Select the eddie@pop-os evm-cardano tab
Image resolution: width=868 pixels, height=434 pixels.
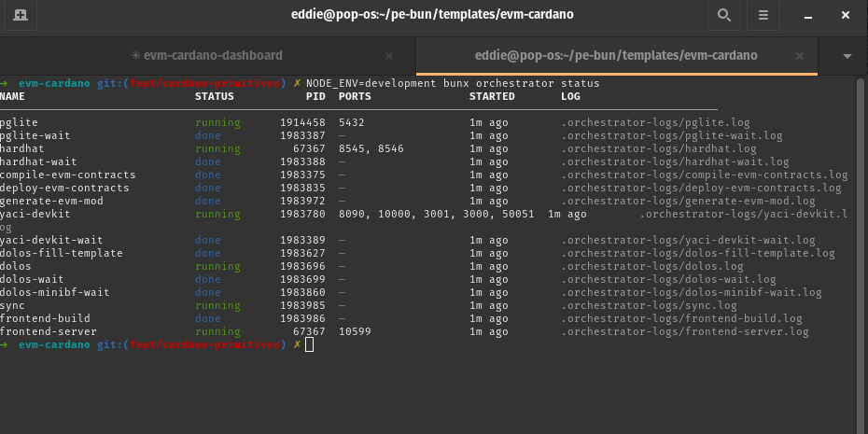(616, 56)
